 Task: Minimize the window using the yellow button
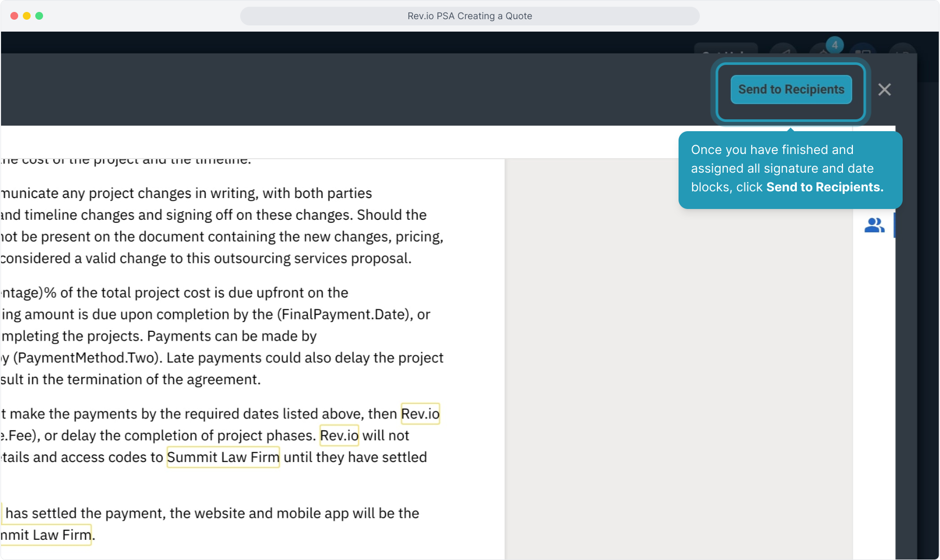click(27, 16)
